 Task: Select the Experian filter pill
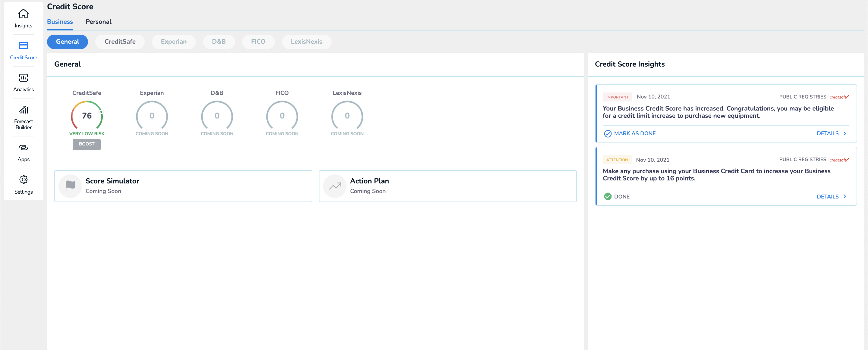174,42
